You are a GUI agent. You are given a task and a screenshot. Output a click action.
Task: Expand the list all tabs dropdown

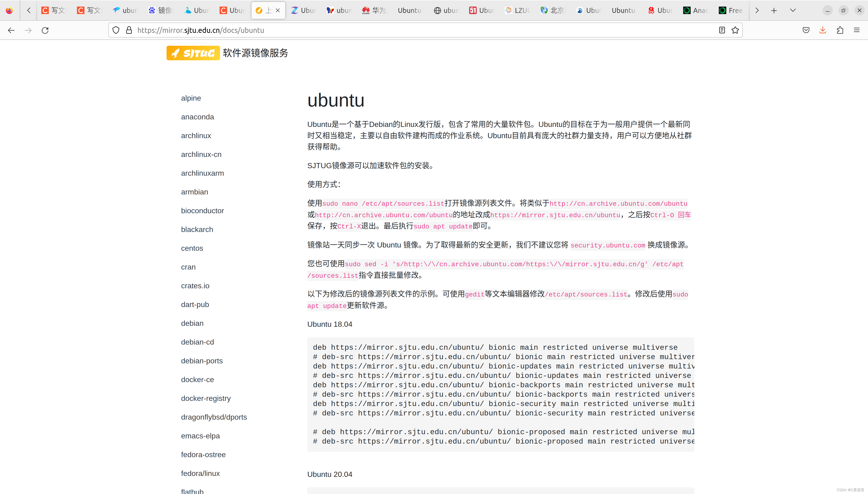tap(793, 11)
